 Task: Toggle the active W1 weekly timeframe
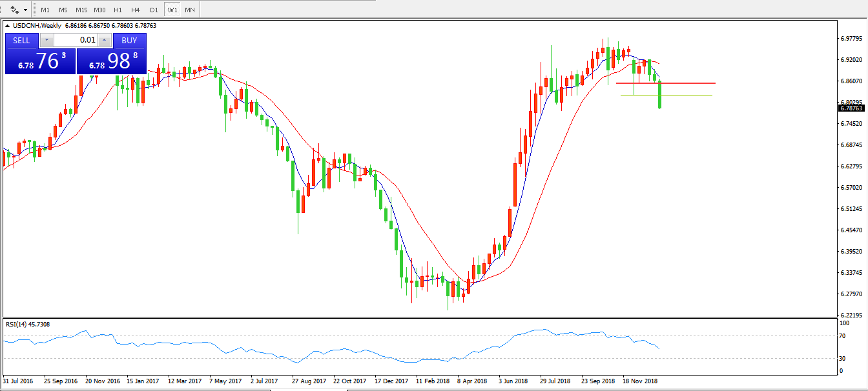[172, 10]
